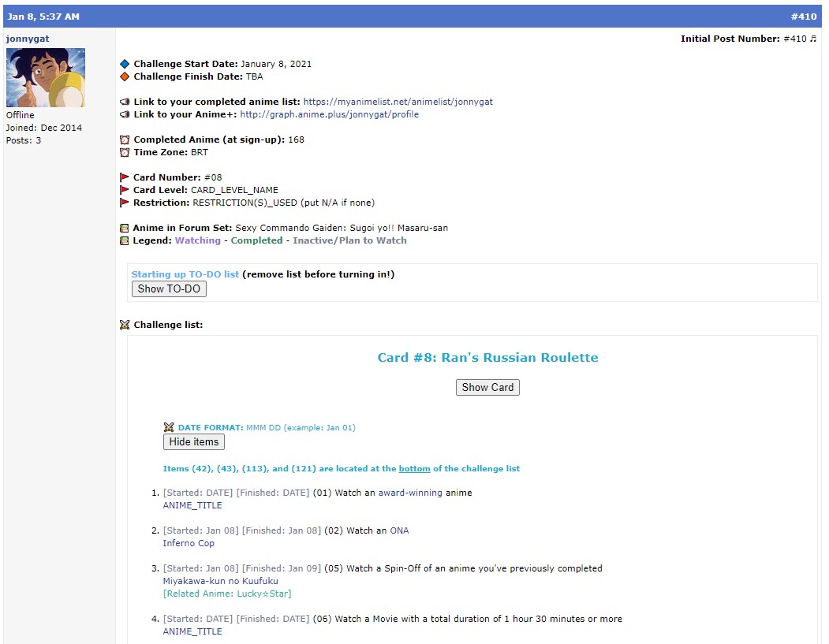Click the megaphone icon next to completed anime list

[x=125, y=101]
